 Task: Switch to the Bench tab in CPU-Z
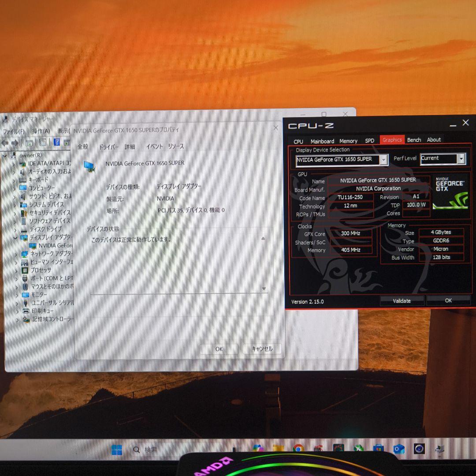[414, 140]
